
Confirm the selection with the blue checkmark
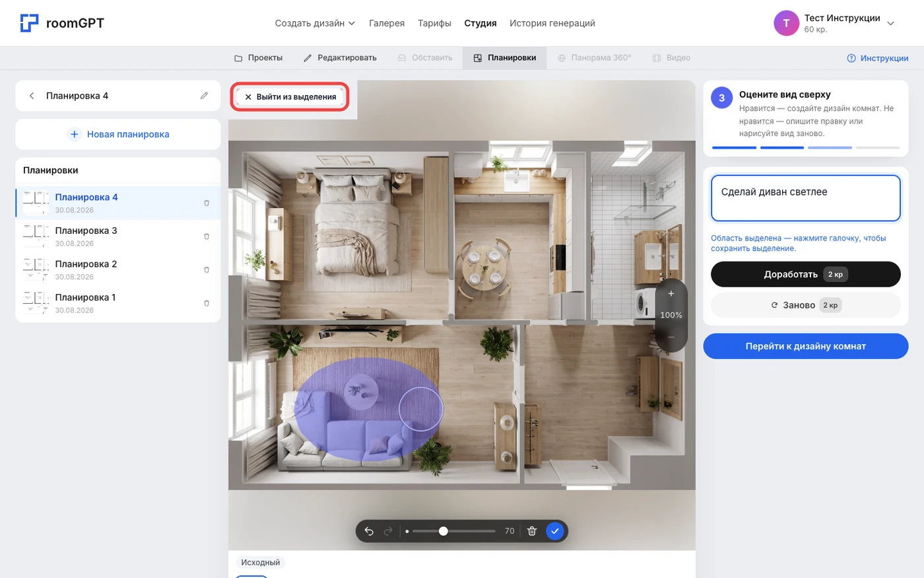click(x=555, y=531)
